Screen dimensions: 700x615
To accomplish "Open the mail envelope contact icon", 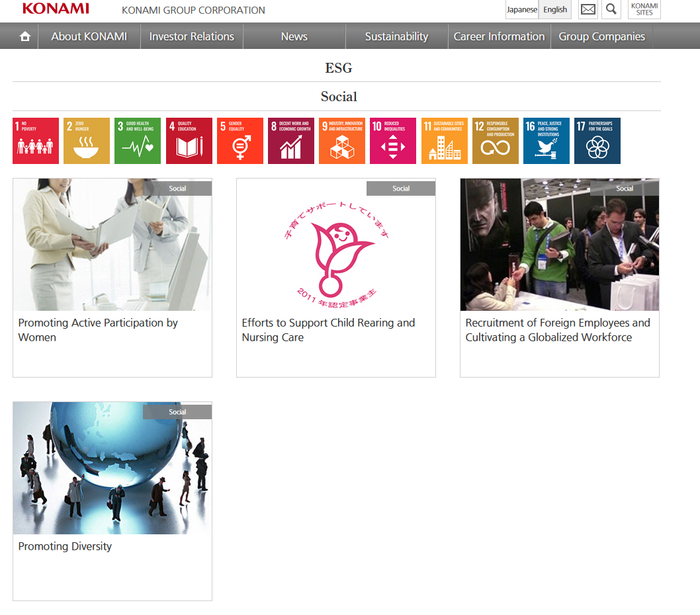I will 588,9.
